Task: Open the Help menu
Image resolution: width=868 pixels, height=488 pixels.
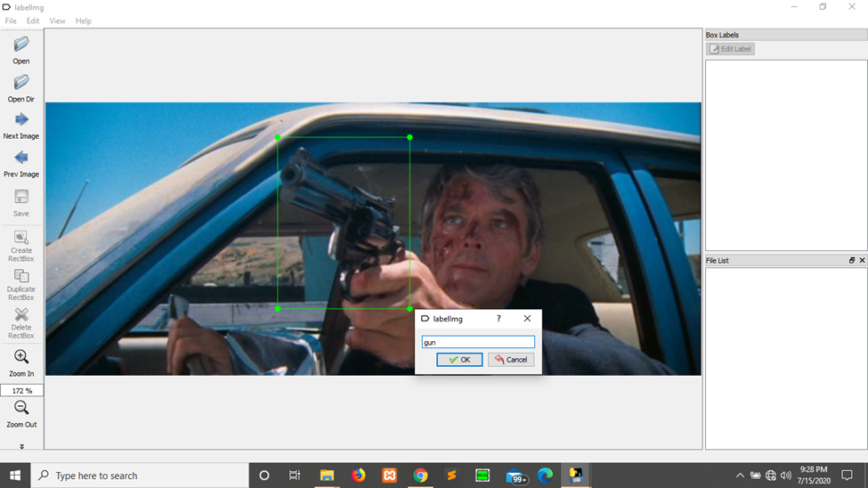Action: [83, 21]
